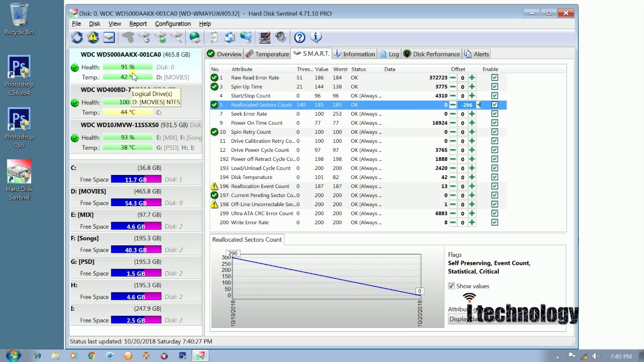Decrease offset with minus for Seek Error Rate

coord(453,114)
